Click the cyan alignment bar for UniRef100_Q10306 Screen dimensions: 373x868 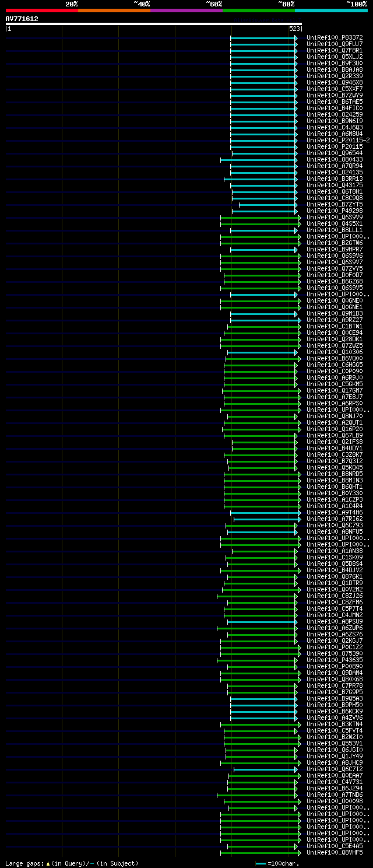click(x=262, y=352)
